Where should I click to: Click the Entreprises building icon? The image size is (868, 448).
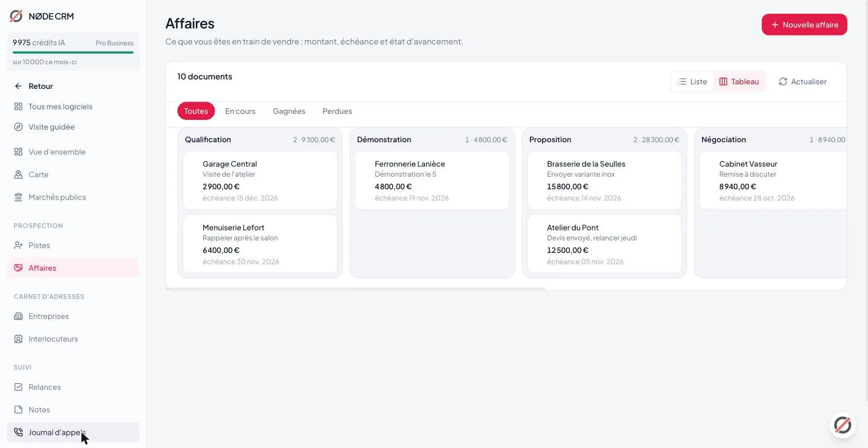18,316
